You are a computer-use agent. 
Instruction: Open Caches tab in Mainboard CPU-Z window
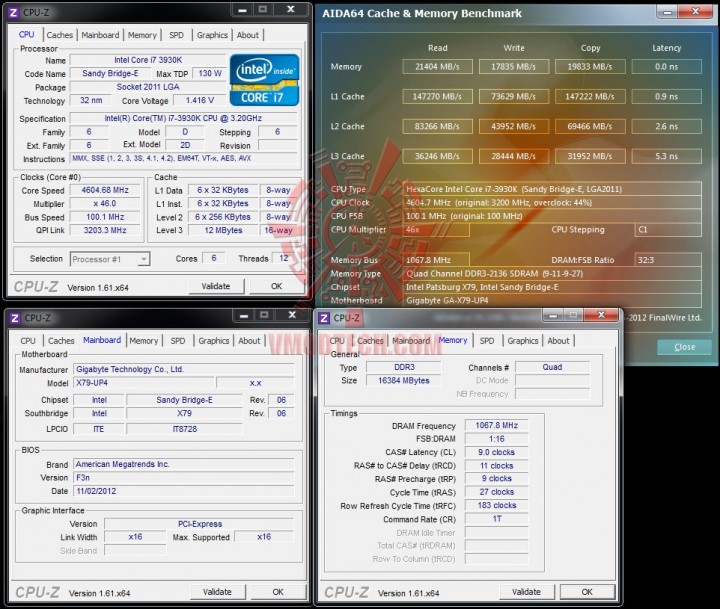click(61, 341)
